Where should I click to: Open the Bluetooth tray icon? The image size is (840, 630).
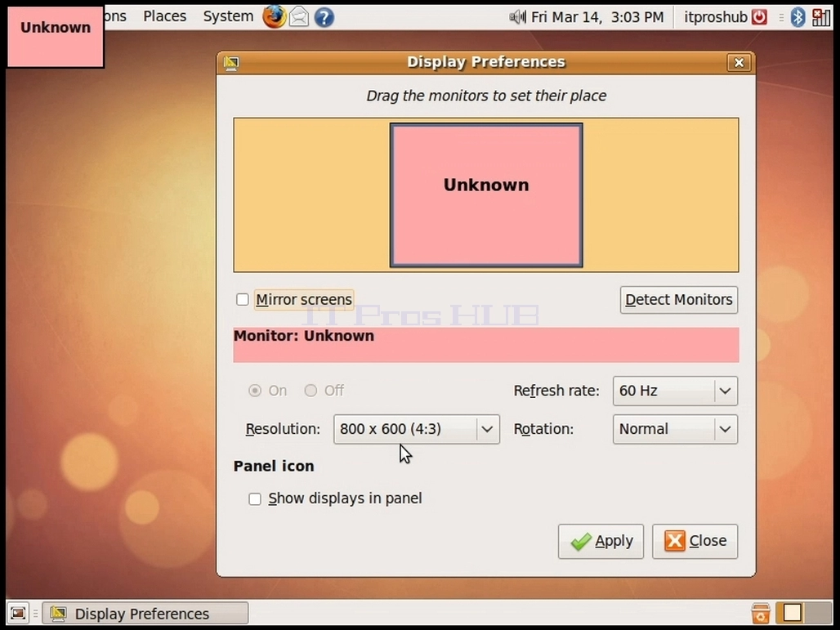(798, 17)
